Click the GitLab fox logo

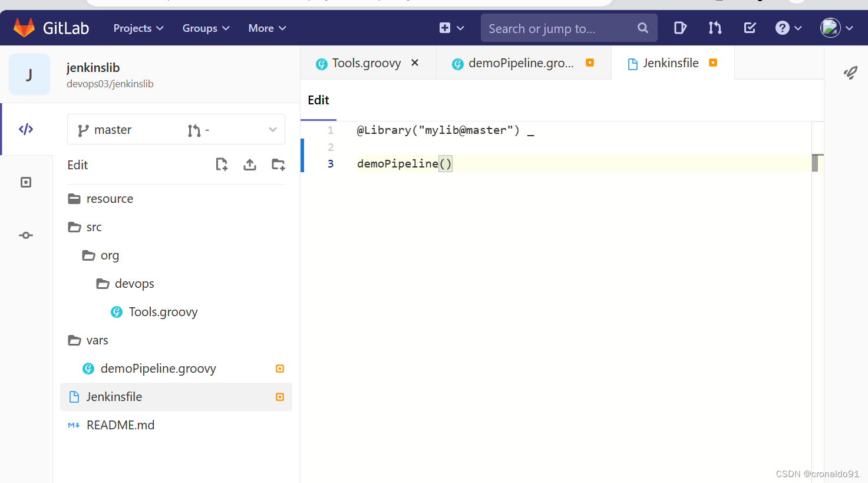[x=24, y=28]
